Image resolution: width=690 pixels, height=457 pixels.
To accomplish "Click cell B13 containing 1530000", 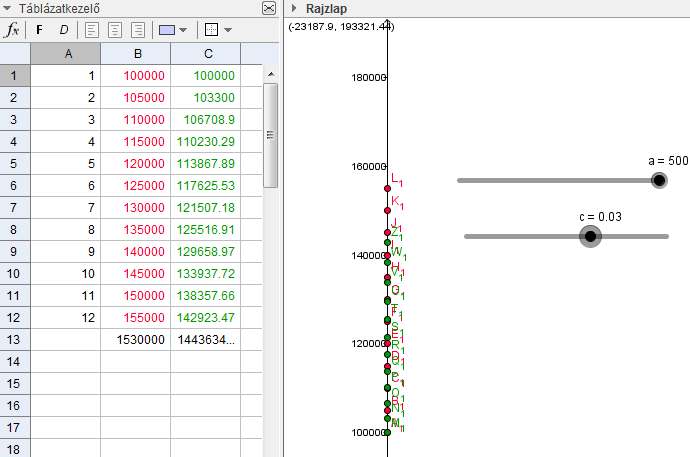I will [x=135, y=340].
